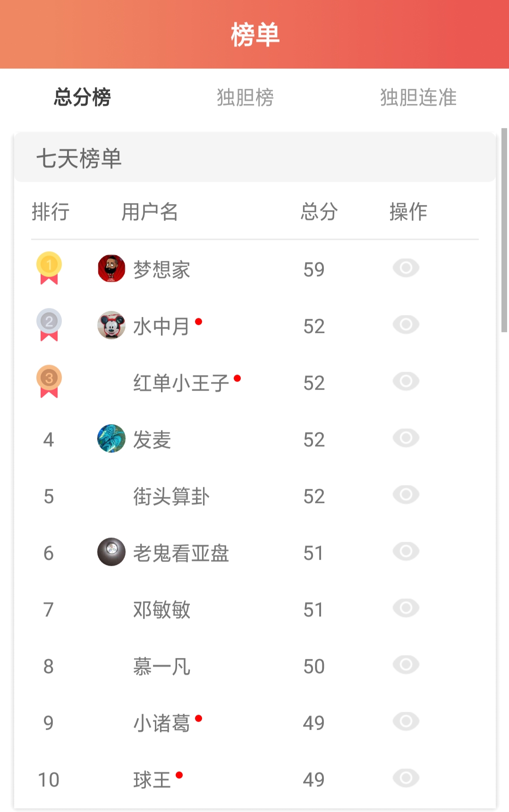Click username 老鬼看亚盘
Viewport: 509px width, 812px height.
click(181, 553)
